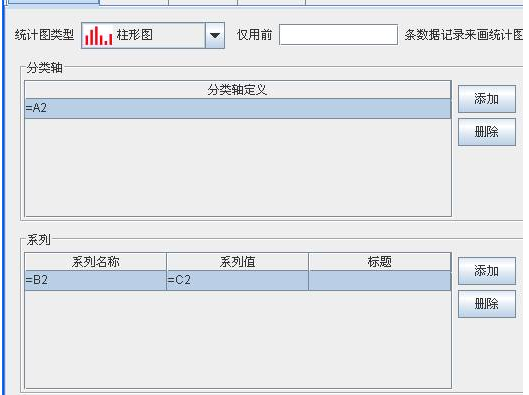Click the 系列值 column header
Viewport: 529px width, 395px height.
238,262
